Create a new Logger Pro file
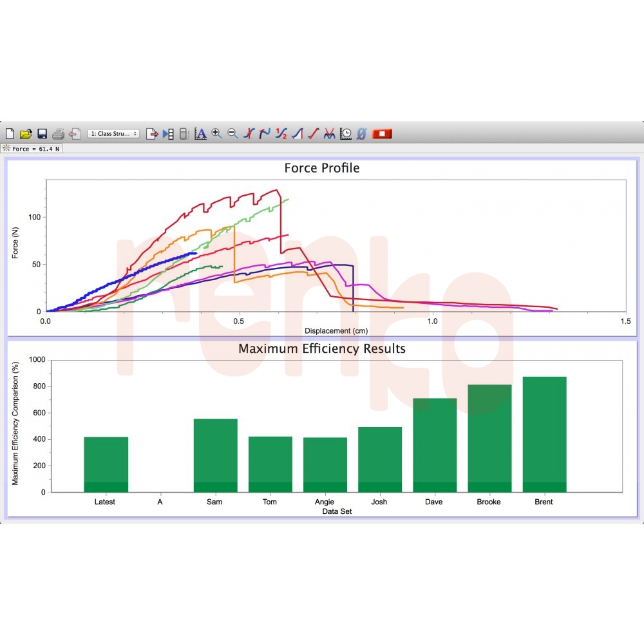This screenshot has height=644, width=644. tap(9, 133)
